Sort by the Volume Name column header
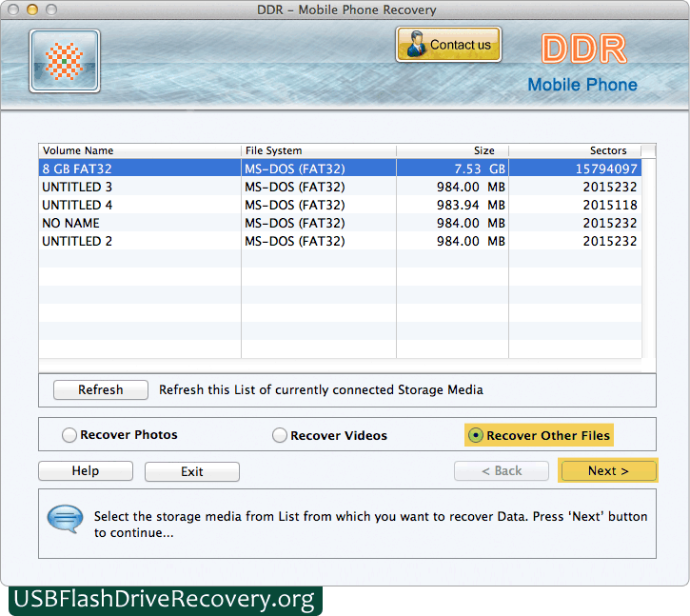Image resolution: width=690 pixels, height=616 pixels. click(140, 150)
